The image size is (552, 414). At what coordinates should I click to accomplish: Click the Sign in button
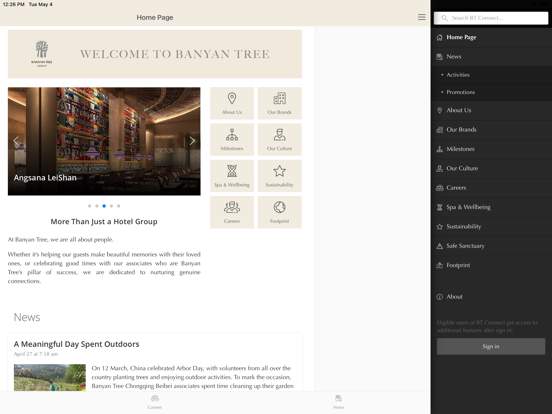pyautogui.click(x=491, y=346)
